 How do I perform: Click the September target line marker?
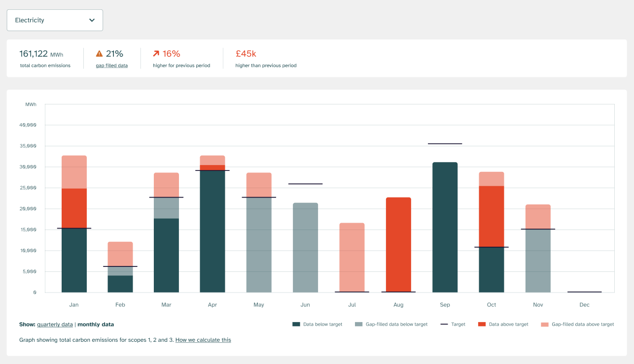click(445, 144)
